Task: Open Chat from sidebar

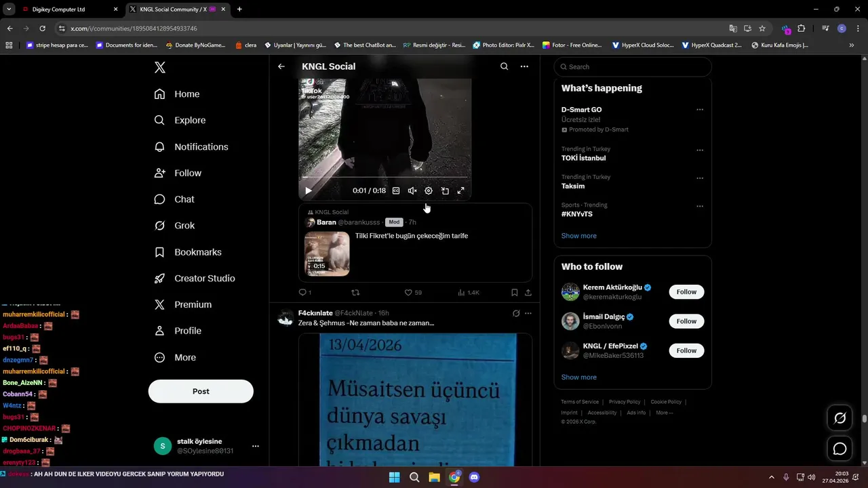Action: point(174,199)
